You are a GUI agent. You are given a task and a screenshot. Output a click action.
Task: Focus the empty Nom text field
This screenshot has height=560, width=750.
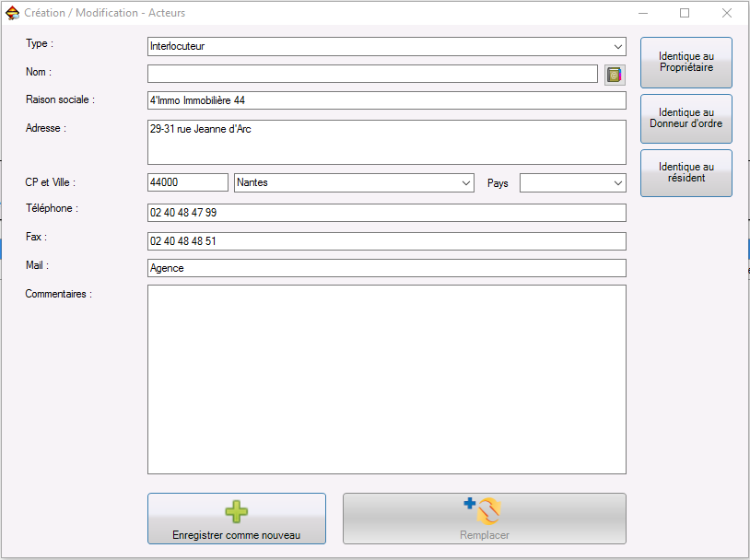click(x=372, y=74)
